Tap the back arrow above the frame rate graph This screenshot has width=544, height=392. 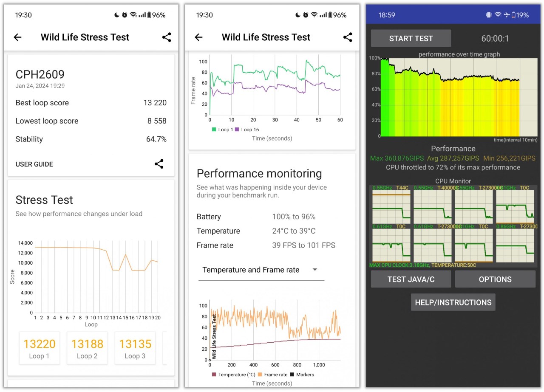(x=198, y=37)
